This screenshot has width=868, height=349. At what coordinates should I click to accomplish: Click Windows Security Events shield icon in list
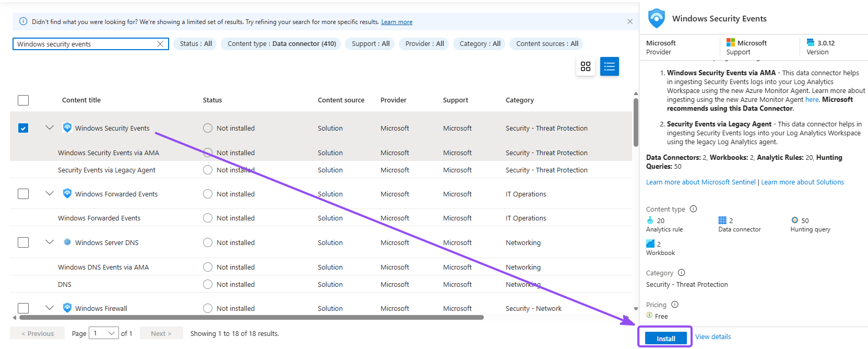[67, 127]
